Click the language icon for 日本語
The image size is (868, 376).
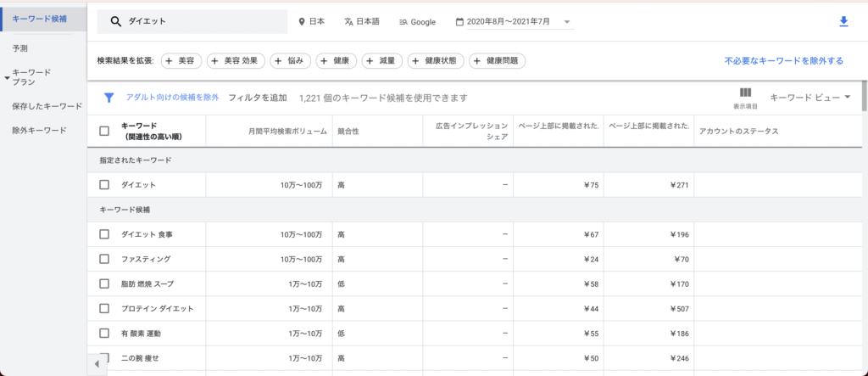tap(348, 22)
